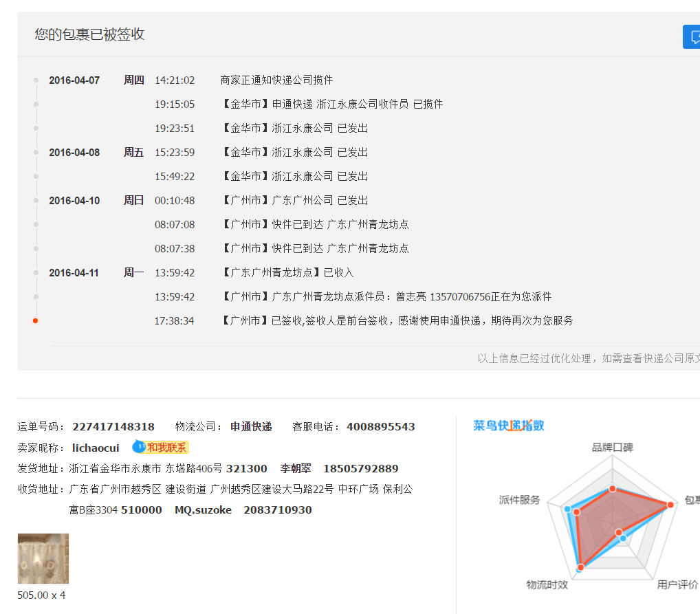Click the red latest-status timeline dot
The width and height of the screenshot is (700, 614).
pos(35,320)
